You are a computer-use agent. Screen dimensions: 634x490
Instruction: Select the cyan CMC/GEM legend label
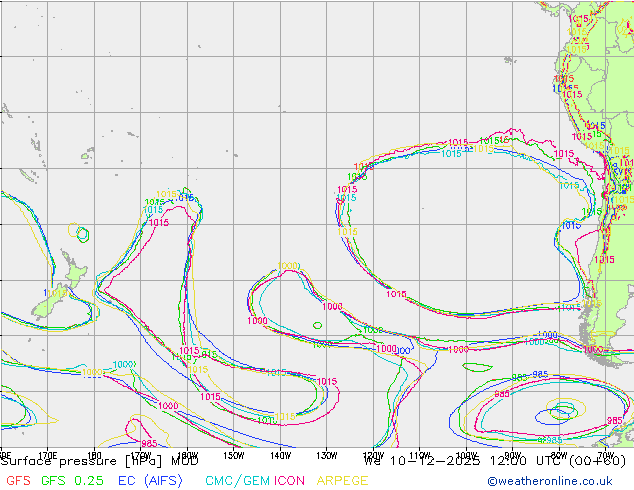pos(238,481)
